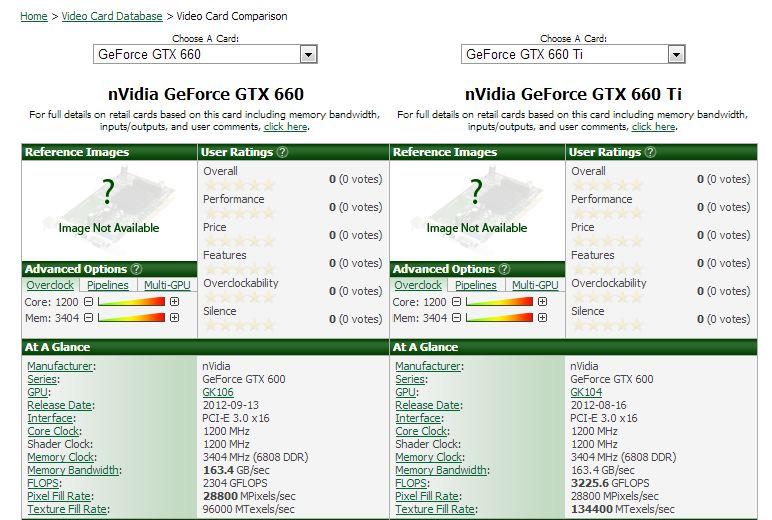Screen dimensions: 772x520
Task: Open Manufacturer link in GTX 660 column
Action: coord(60,366)
